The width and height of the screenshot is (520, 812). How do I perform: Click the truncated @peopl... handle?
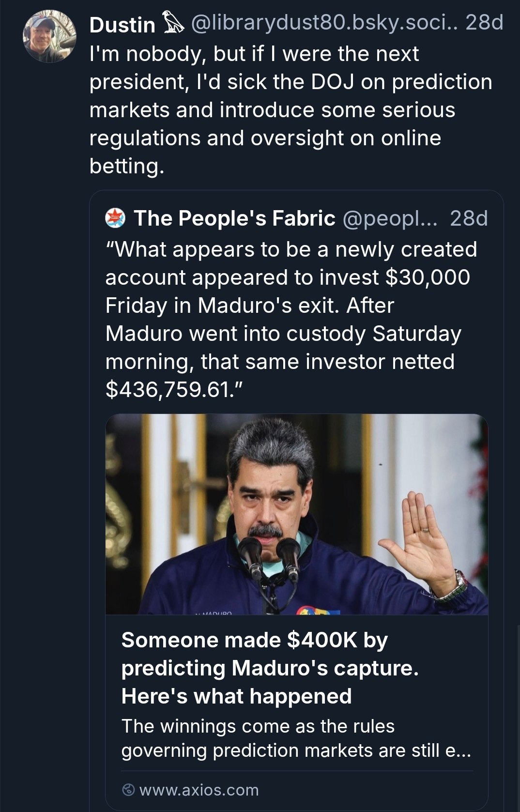click(390, 218)
